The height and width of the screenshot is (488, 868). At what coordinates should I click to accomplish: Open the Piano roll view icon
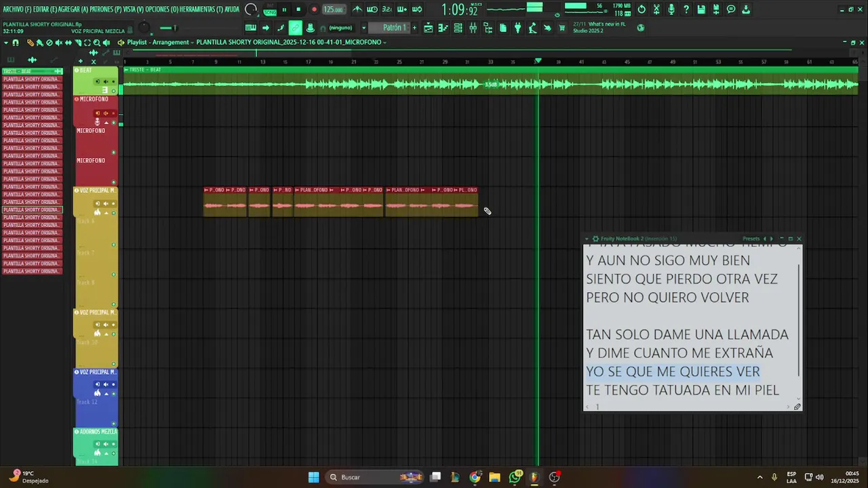(443, 28)
